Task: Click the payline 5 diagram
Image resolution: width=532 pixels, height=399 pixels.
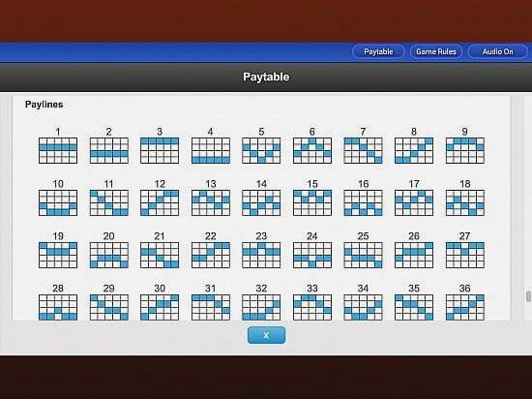Action: tap(261, 150)
